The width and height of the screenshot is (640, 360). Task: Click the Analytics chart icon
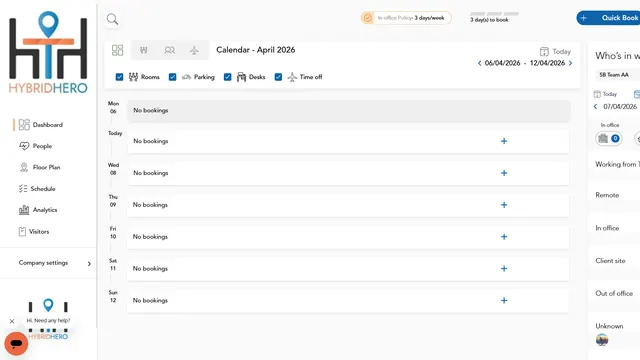[24, 210]
